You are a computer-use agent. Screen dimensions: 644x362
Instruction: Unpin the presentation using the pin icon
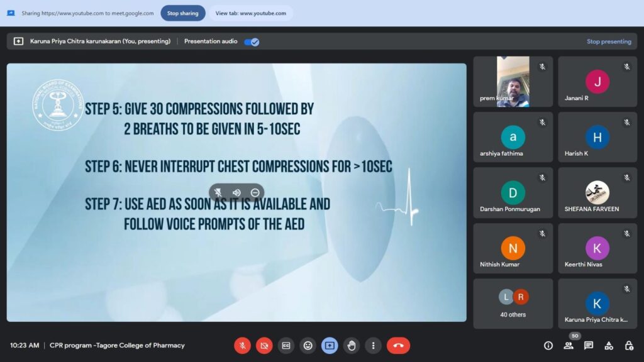pyautogui.click(x=218, y=192)
